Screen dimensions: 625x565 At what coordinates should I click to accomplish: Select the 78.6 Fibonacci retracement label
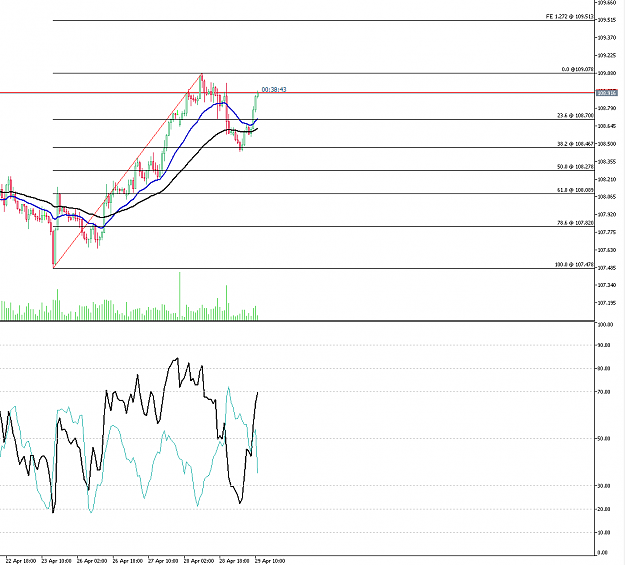point(575,223)
